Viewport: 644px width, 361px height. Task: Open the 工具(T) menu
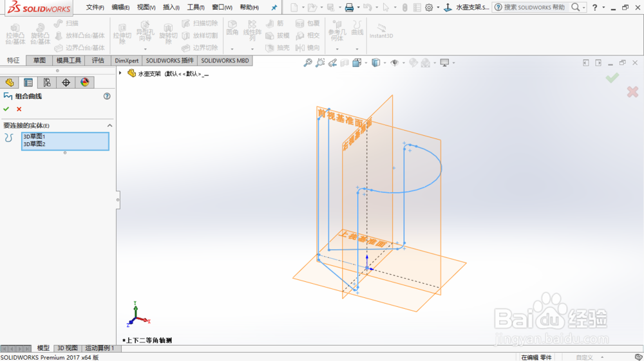click(x=196, y=7)
